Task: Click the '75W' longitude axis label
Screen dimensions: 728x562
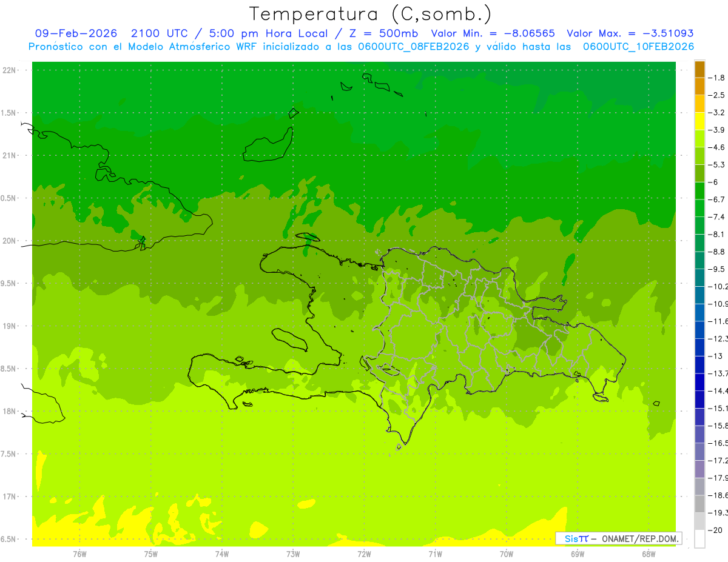Action: [x=151, y=554]
